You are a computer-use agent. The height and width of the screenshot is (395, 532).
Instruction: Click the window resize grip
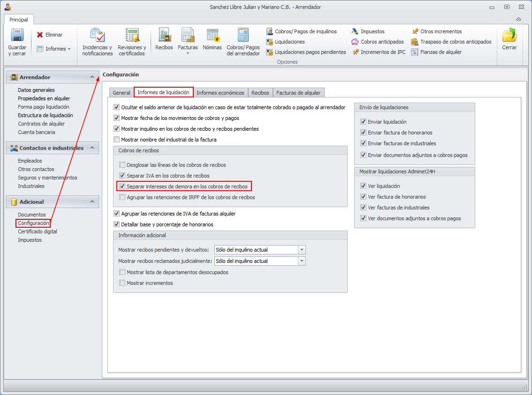point(524,387)
